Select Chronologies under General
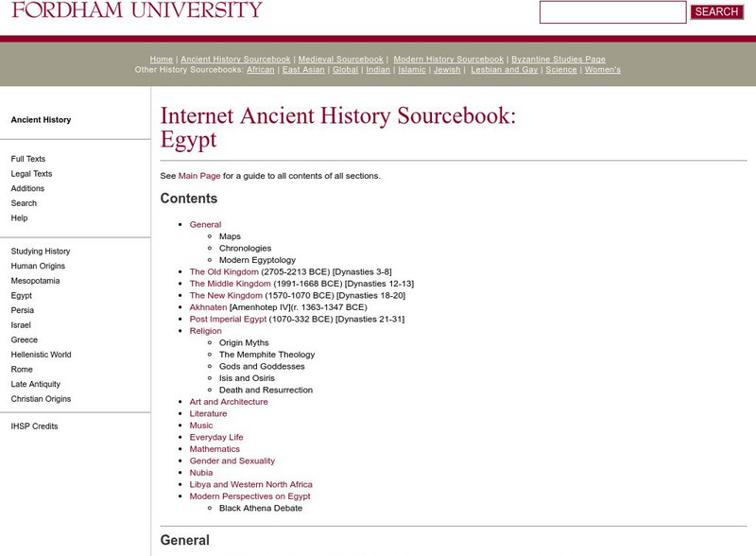This screenshot has height=556, width=756. coord(245,248)
